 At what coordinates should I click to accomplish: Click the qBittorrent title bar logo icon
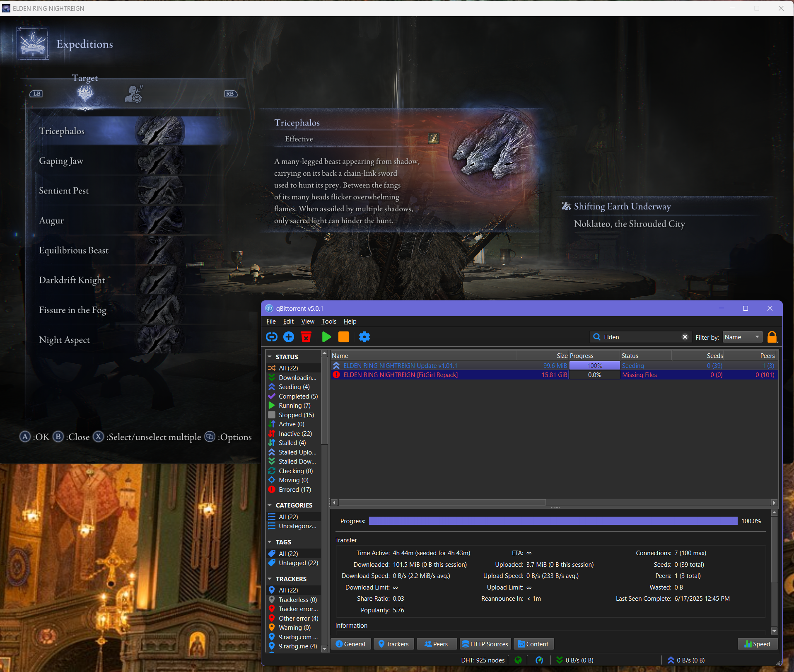(x=269, y=308)
